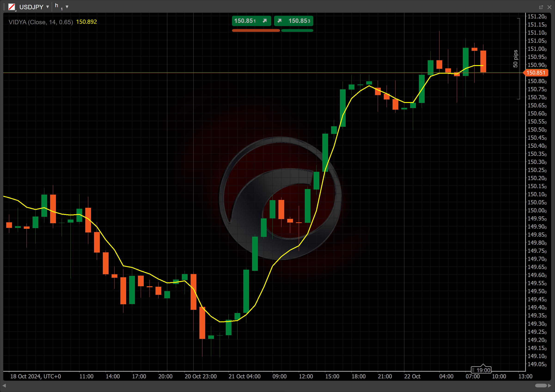Close the USDJPY chart panel

(x=549, y=7)
